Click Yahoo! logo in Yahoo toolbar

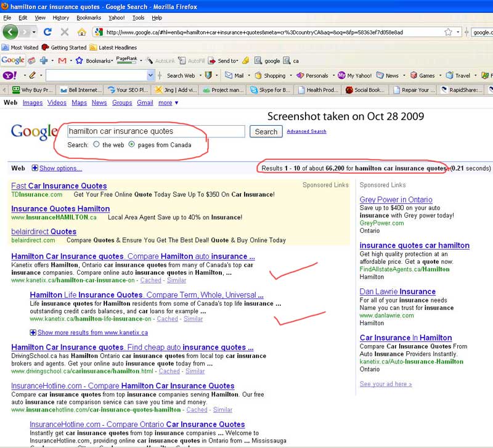(x=9, y=75)
